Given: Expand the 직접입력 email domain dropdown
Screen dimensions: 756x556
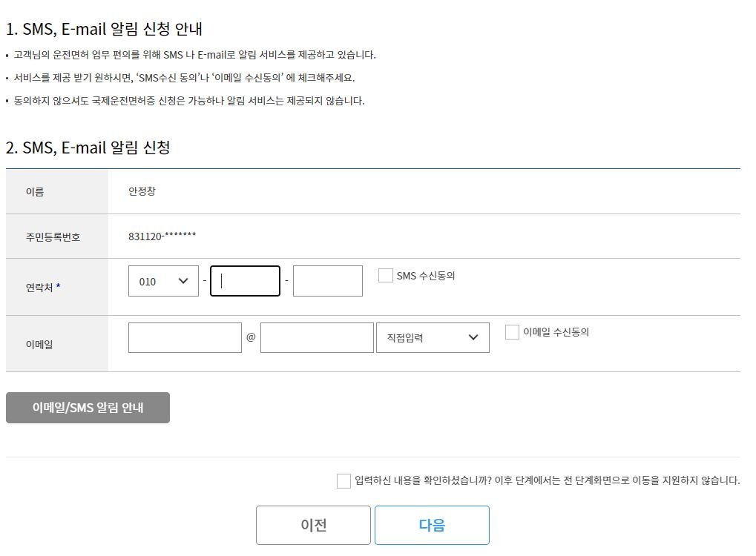Looking at the screenshot, I should coord(433,337).
